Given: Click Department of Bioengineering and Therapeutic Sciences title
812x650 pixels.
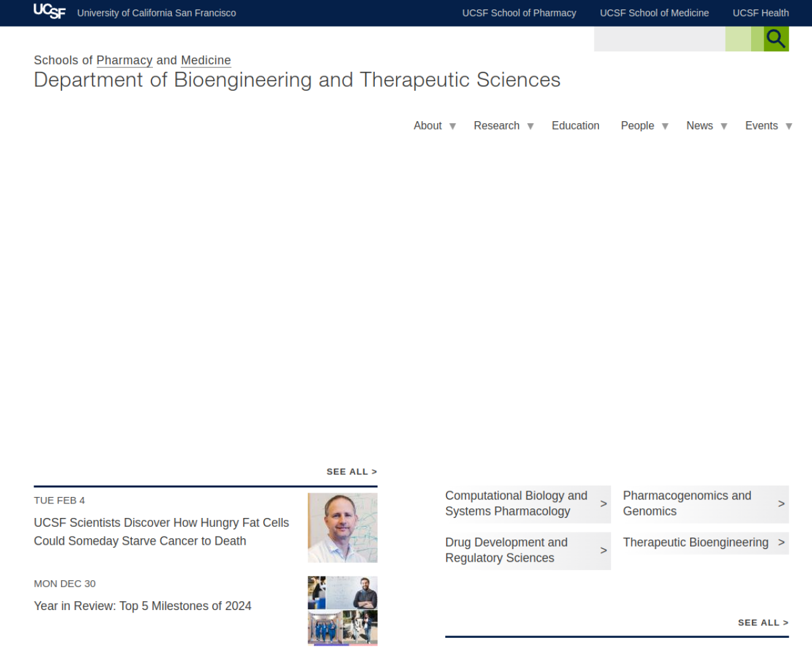Looking at the screenshot, I should tap(297, 80).
